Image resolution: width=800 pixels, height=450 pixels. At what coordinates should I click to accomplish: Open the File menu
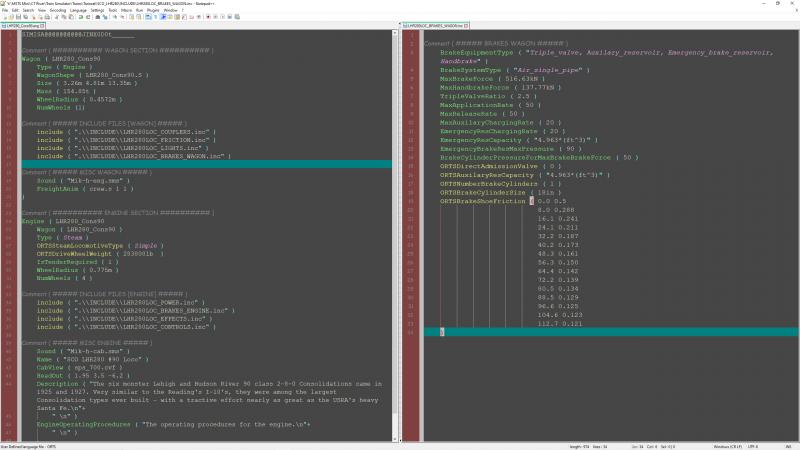(5, 10)
